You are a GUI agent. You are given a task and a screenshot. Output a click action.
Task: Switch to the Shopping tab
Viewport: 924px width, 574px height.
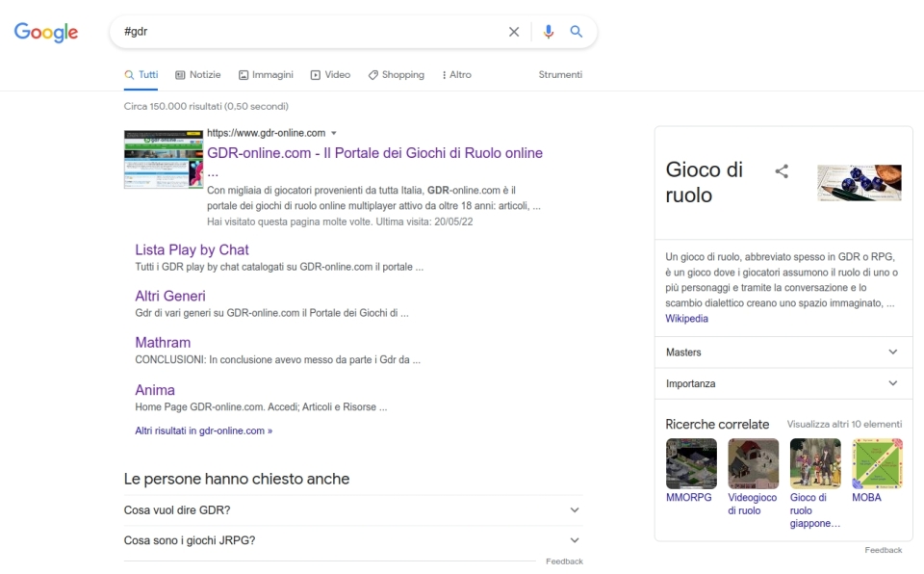point(397,75)
